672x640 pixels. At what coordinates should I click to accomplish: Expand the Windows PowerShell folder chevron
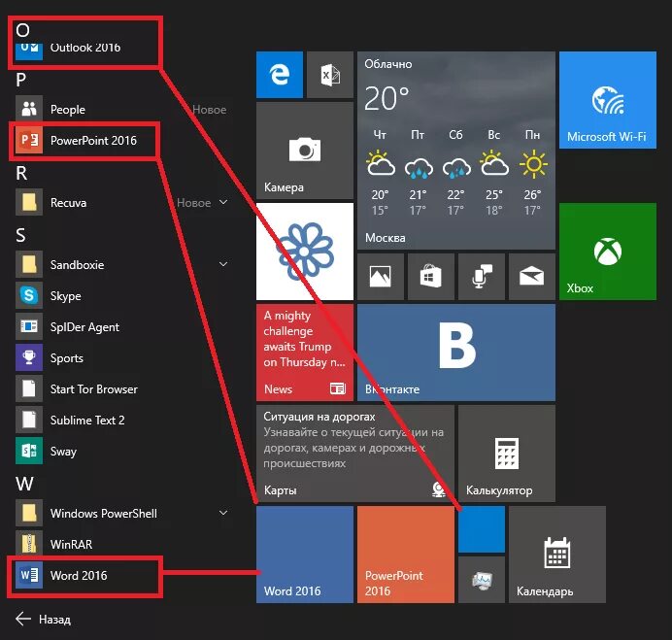(x=223, y=513)
